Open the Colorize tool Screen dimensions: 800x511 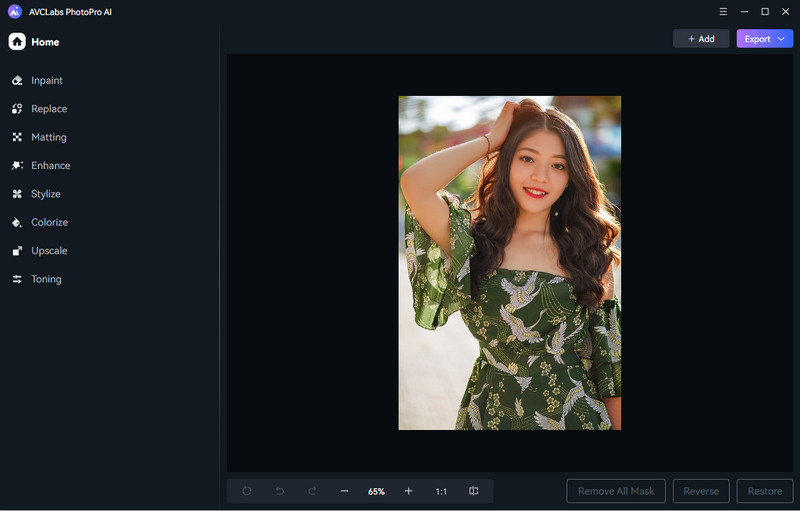pyautogui.click(x=40, y=222)
